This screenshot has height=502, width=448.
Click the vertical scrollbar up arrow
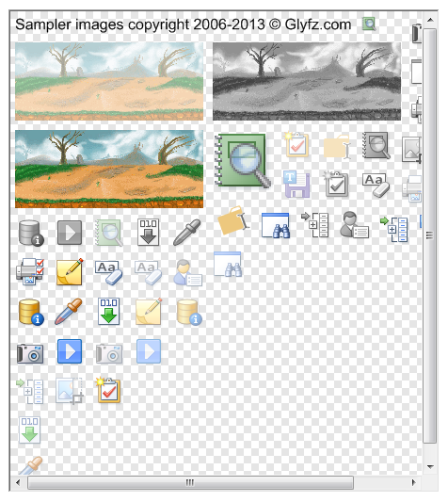point(430,20)
